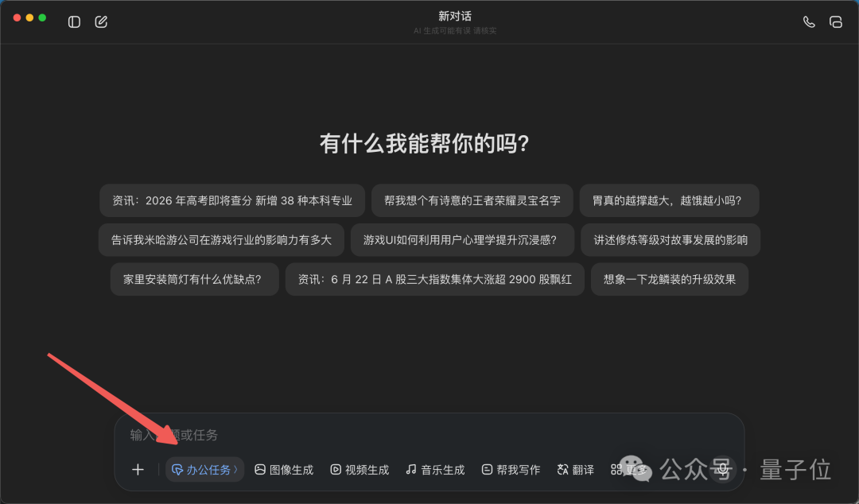Select the 讲述修炼等级对故事发展的影响 prompt

click(670, 240)
